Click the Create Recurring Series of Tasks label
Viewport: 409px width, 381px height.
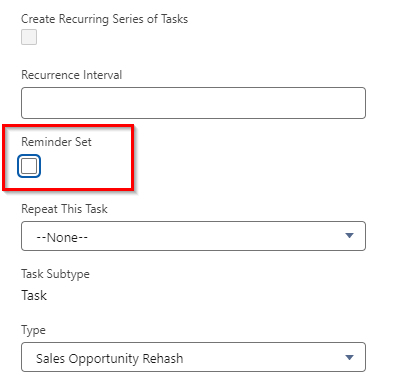[104, 19]
